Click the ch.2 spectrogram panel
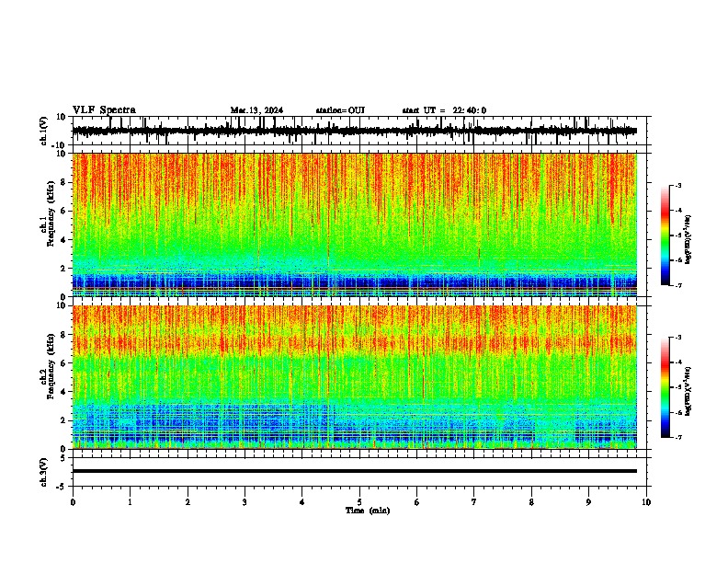This screenshot has height=563, width=728. (x=355, y=377)
